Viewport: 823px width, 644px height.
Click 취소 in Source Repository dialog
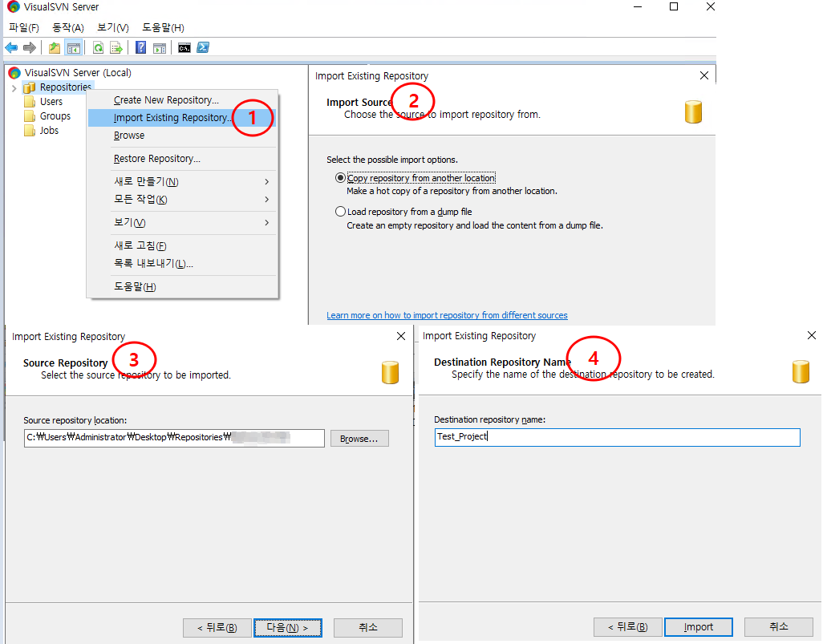pos(368,628)
